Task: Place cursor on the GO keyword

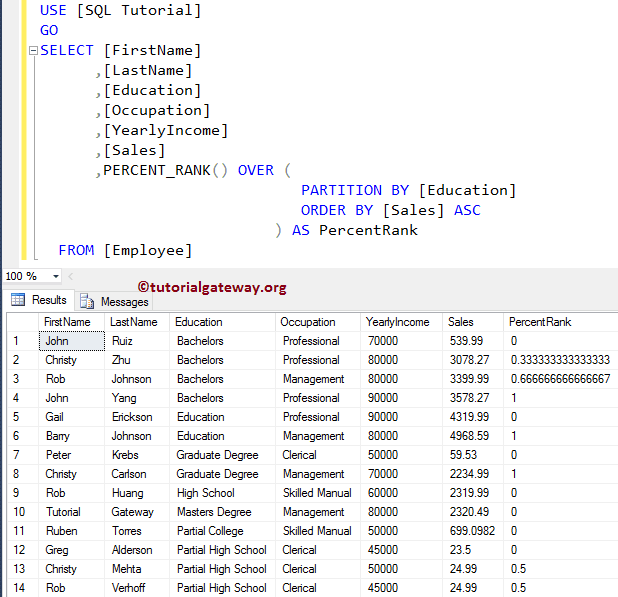Action: click(49, 30)
